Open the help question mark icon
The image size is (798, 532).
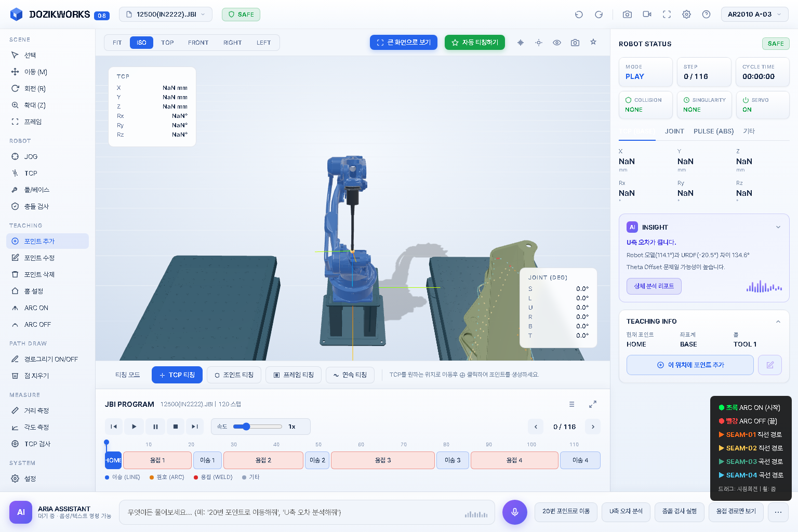[x=706, y=15]
